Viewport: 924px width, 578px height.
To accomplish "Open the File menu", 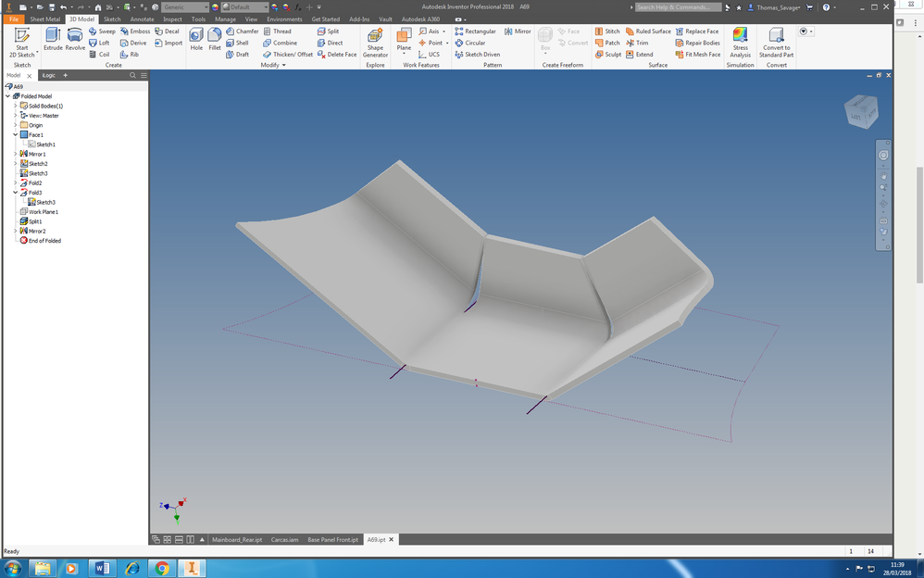I will click(x=13, y=19).
